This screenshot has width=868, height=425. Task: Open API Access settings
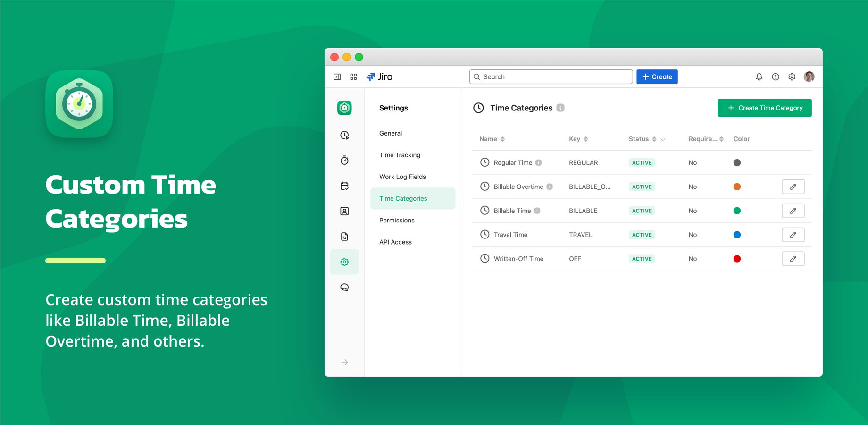click(x=395, y=242)
